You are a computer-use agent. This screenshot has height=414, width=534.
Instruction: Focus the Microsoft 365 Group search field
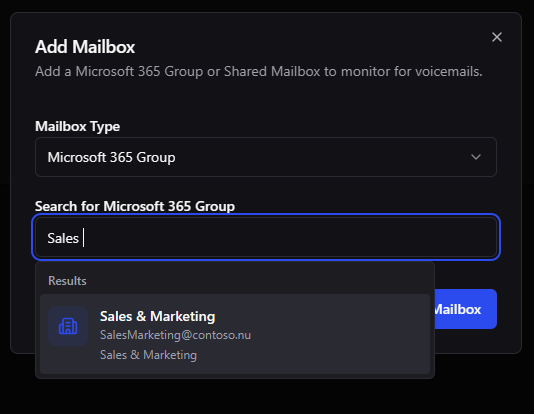(266, 237)
